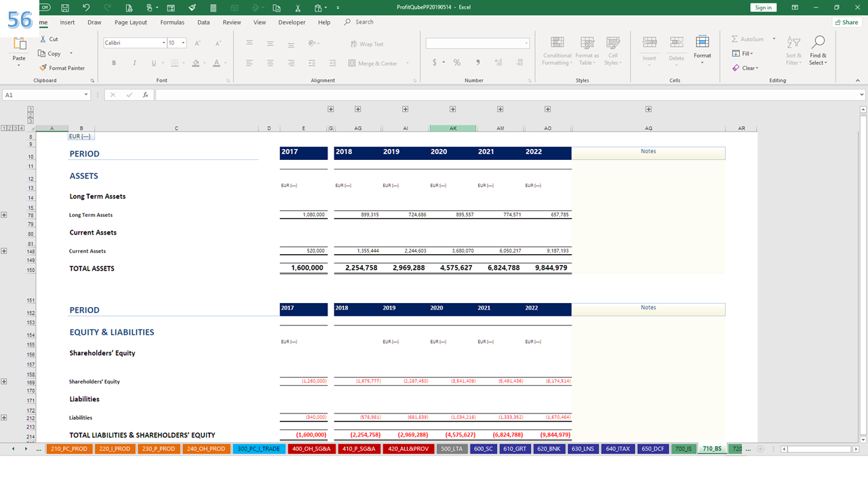Add a new sheet with plus button

click(759, 449)
